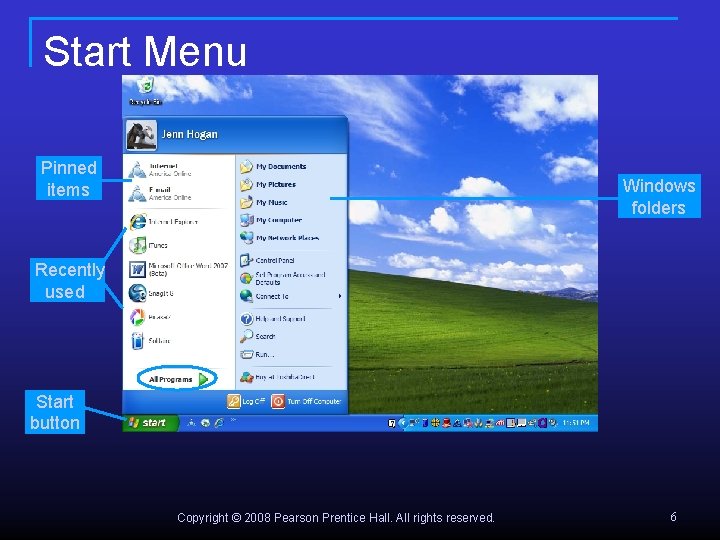The height and width of the screenshot is (540, 720).
Task: Expand the All Programs list
Action: [x=178, y=379]
